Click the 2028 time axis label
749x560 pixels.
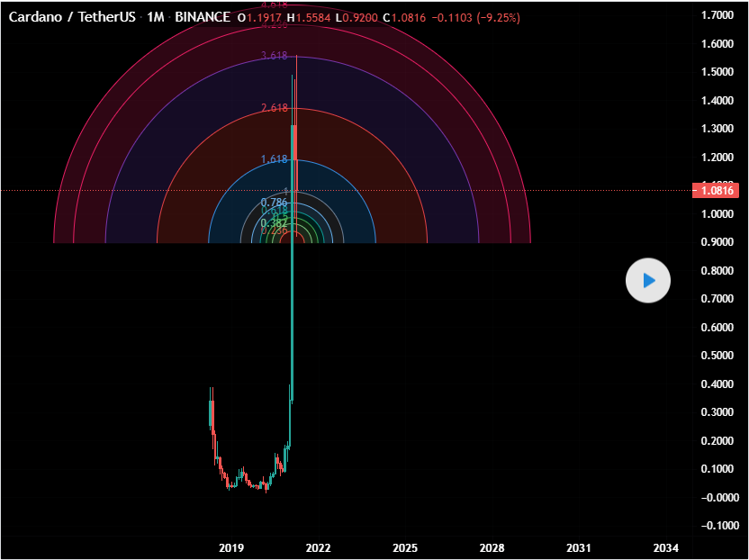coord(492,547)
